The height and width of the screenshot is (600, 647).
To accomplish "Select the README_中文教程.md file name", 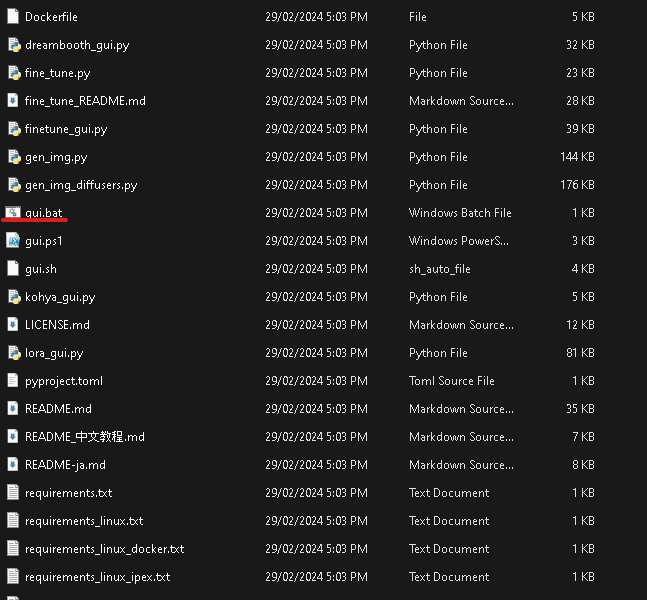I will click(85, 437).
